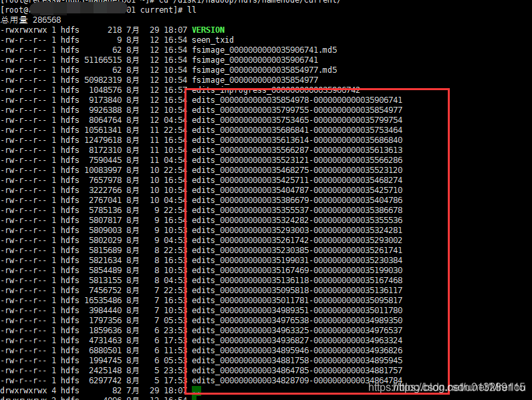The height and width of the screenshot is (400, 532).
Task: Click edits file ending in 35230384
Action: (x=297, y=260)
